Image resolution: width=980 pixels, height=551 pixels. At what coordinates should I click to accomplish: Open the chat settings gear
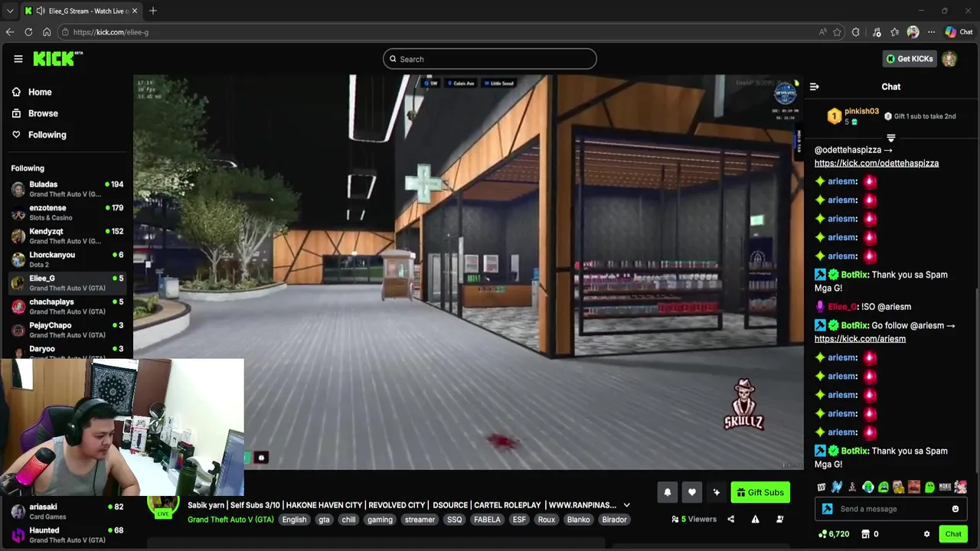(x=926, y=534)
